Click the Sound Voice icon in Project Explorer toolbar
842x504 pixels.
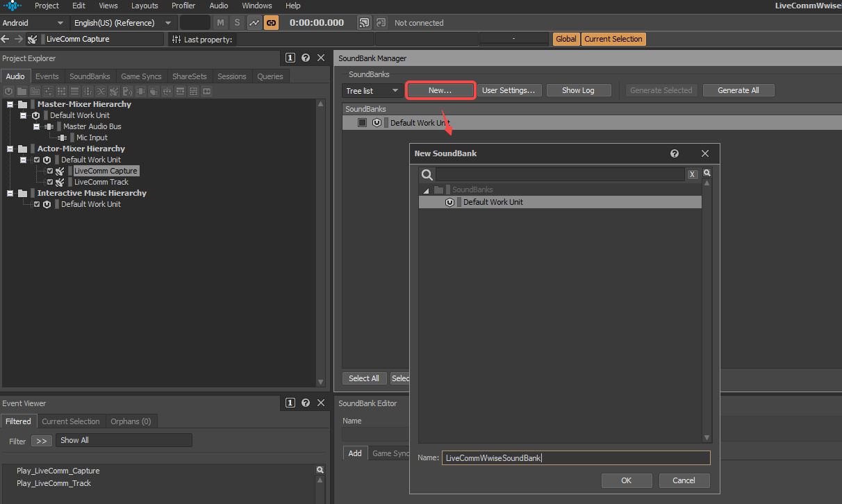click(128, 91)
